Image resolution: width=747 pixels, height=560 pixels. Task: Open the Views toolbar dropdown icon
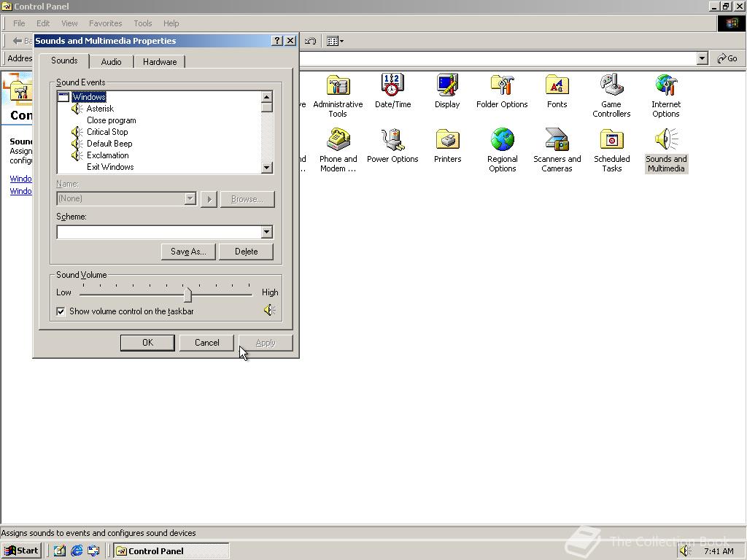(336, 41)
